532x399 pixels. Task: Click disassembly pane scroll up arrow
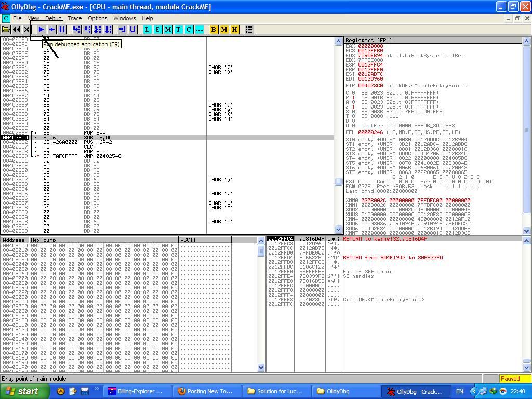click(x=338, y=42)
